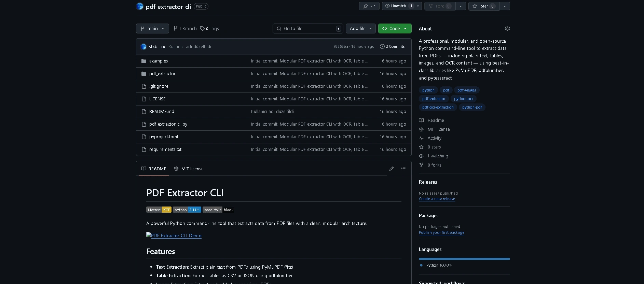The image size is (644, 284).
Task: Click the LICENSE file icon
Action: click(x=144, y=99)
